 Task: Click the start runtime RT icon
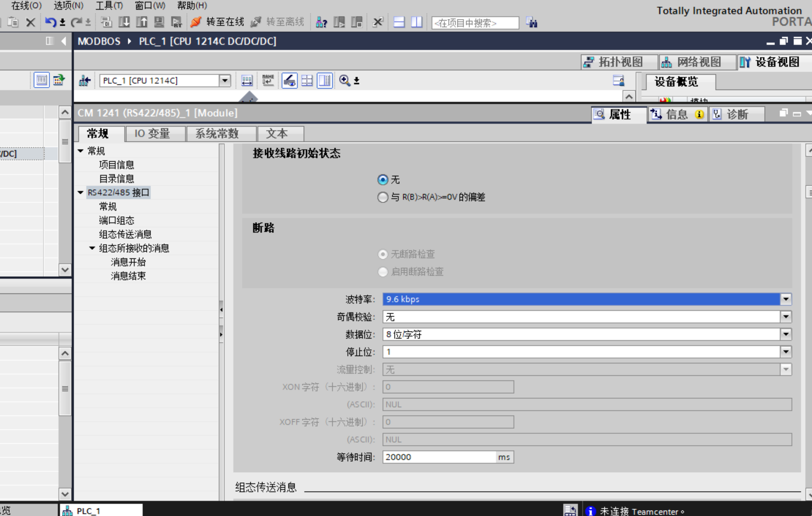tap(177, 22)
